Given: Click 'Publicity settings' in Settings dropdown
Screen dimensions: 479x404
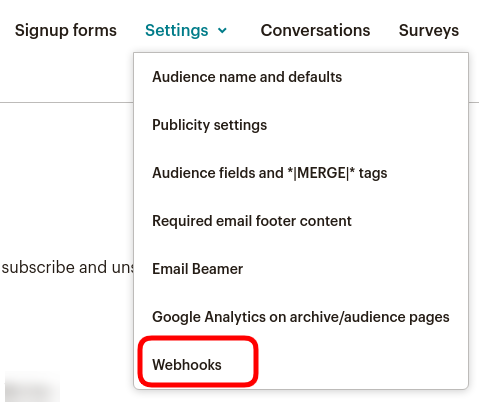Looking at the screenshot, I should click(x=209, y=125).
